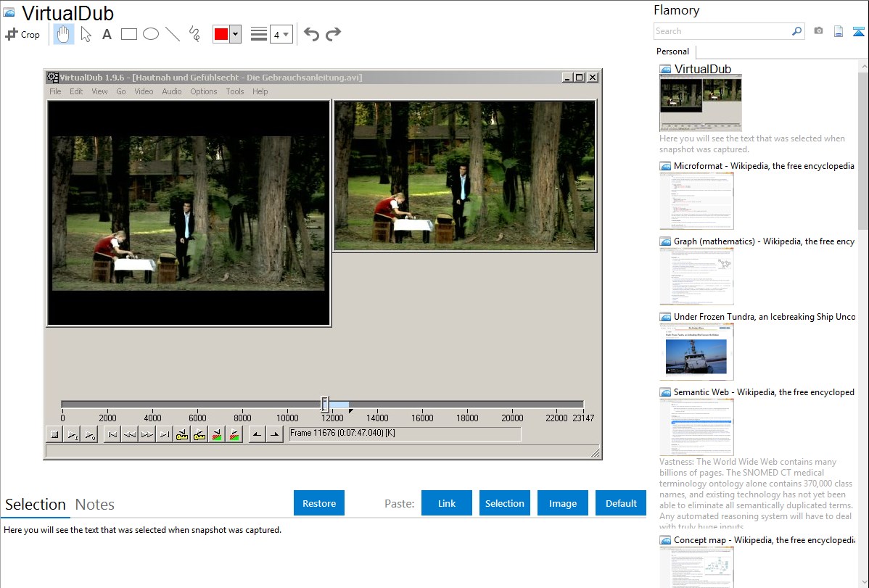
Task: Select the Crop tool
Action: click(x=22, y=34)
